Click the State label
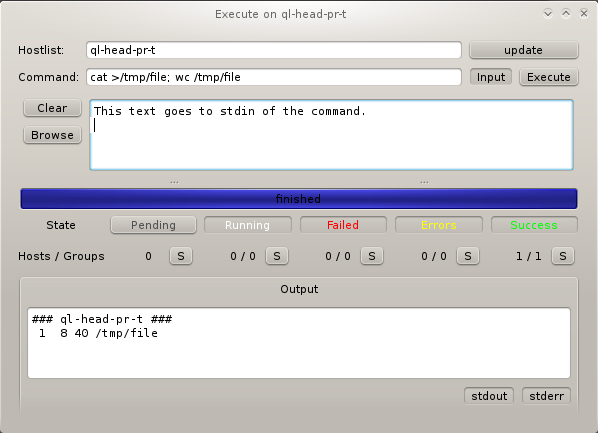Image resolution: width=598 pixels, height=433 pixels. pos(61,225)
